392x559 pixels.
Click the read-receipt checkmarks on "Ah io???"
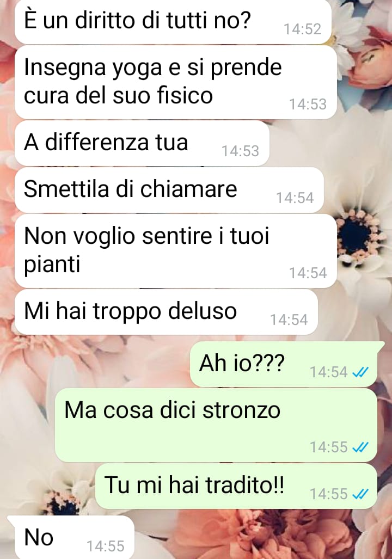[x=360, y=372]
